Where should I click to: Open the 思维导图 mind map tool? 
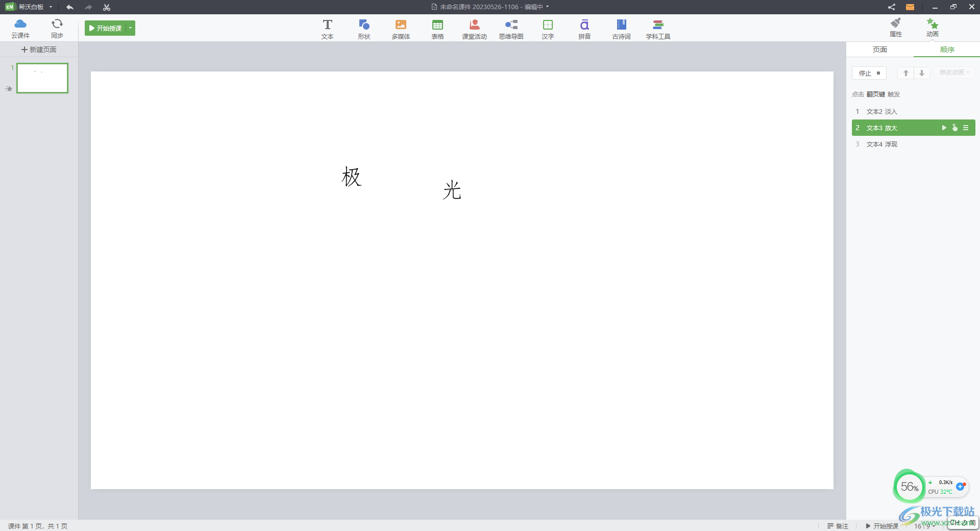point(511,29)
